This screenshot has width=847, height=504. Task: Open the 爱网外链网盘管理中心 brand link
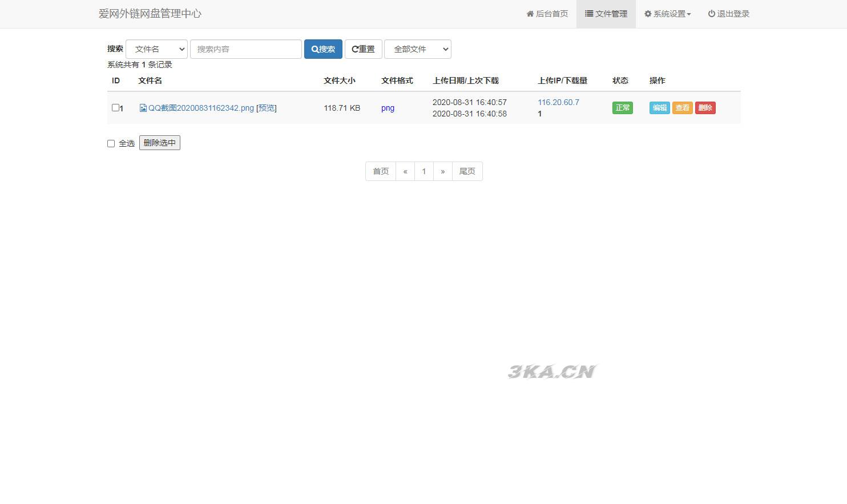[x=150, y=14]
